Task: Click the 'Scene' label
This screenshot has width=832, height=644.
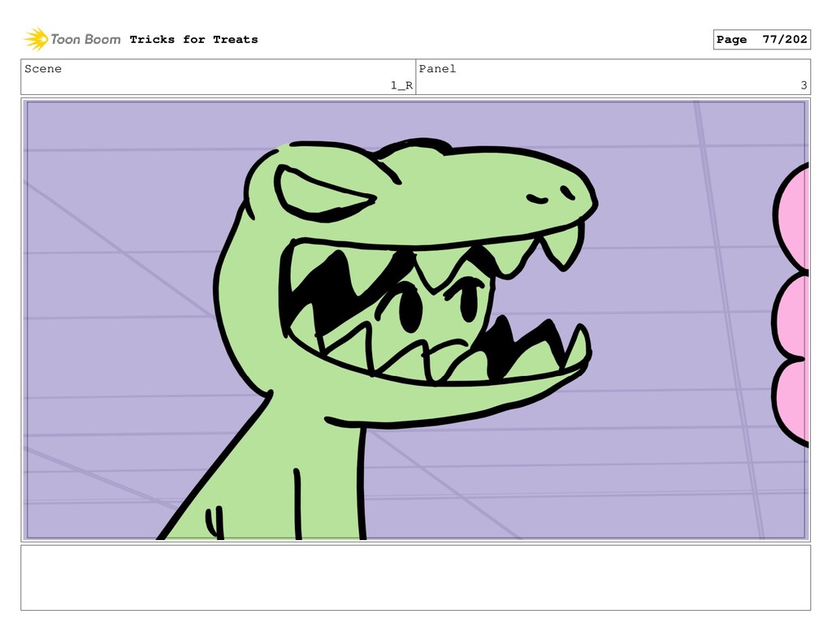Action: point(43,69)
